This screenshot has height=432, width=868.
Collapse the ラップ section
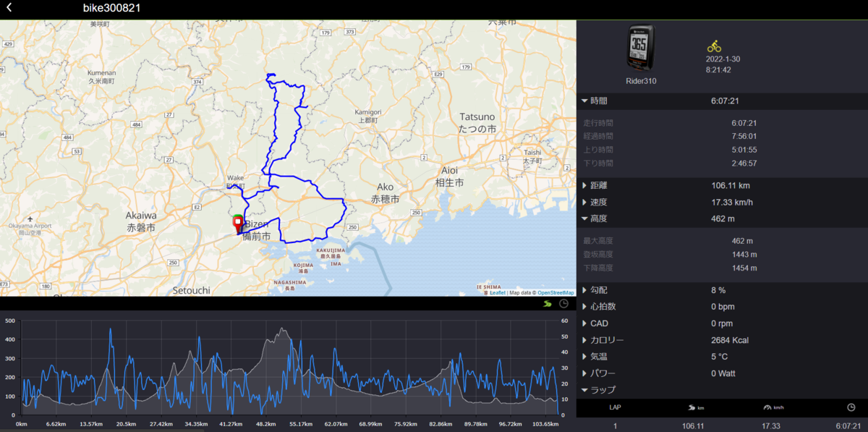tap(584, 390)
